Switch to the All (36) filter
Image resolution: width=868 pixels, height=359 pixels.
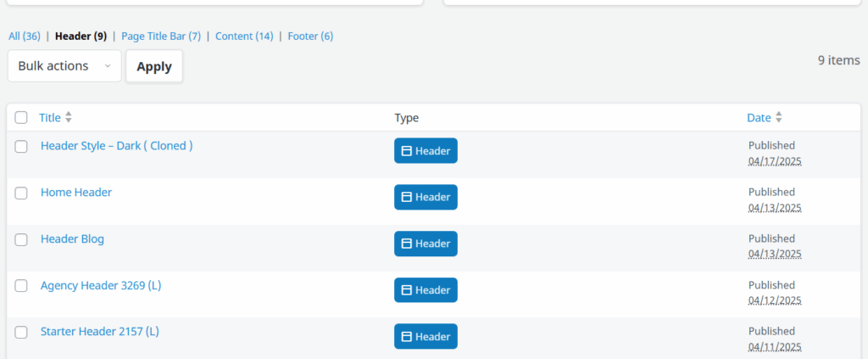pyautogui.click(x=25, y=36)
